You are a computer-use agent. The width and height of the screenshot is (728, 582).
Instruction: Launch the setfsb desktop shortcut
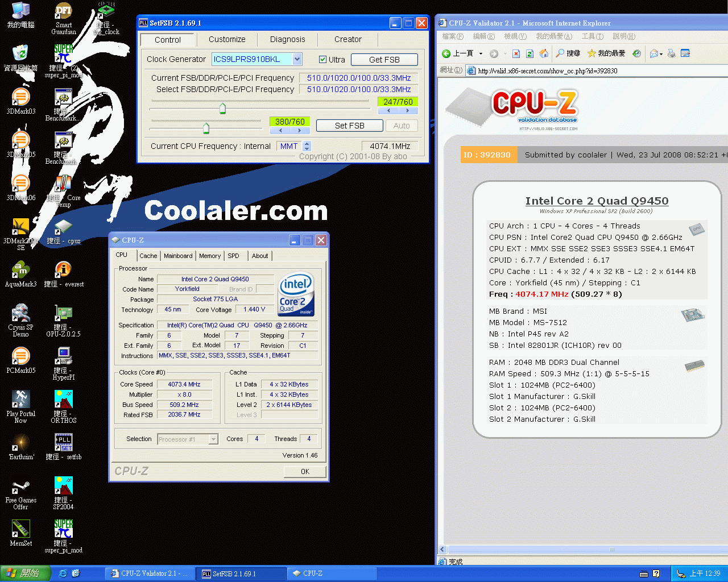64,447
